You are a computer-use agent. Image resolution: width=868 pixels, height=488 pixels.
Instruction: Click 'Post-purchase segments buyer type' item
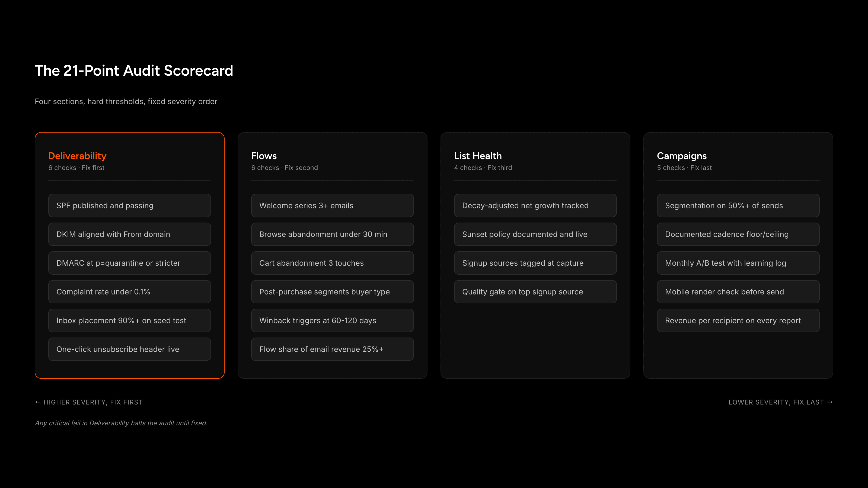[333, 292]
